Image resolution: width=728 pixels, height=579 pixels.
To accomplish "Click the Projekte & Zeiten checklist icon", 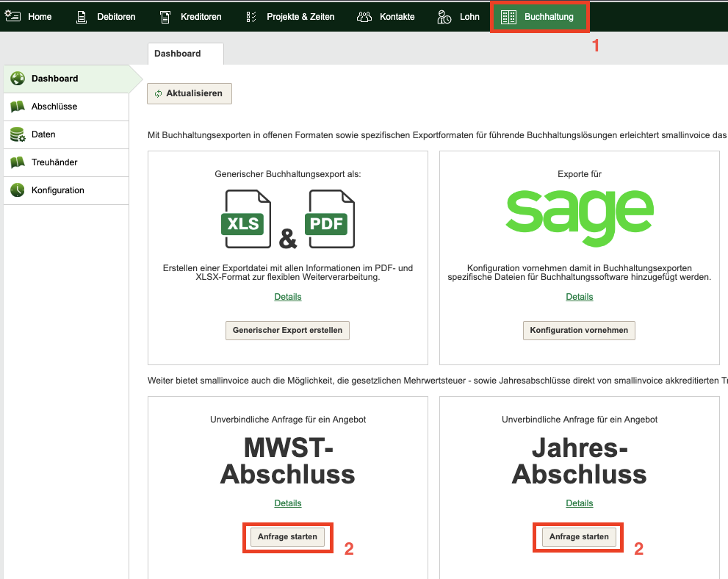I will [x=251, y=17].
